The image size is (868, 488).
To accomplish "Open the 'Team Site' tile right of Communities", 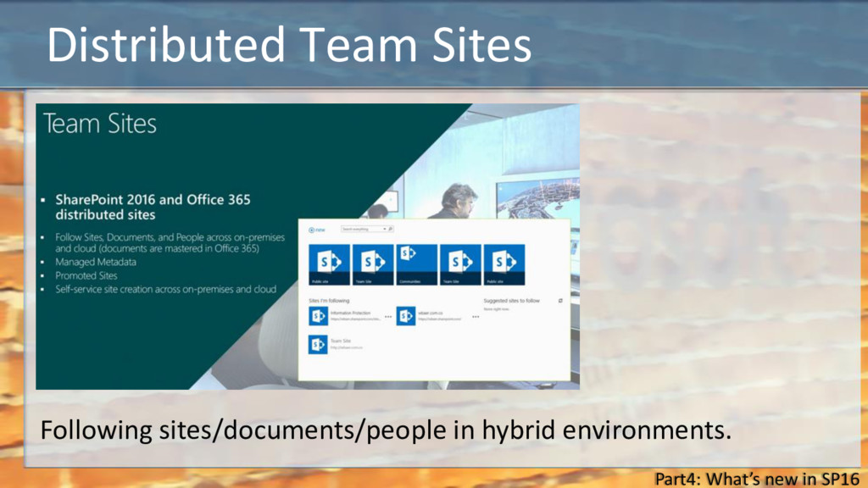I will [460, 264].
